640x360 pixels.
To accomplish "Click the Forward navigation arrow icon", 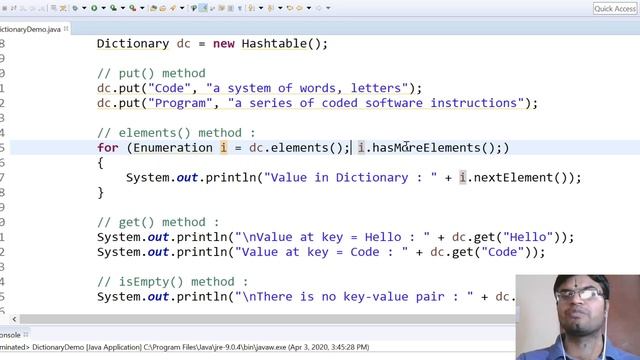I will point(319,8).
